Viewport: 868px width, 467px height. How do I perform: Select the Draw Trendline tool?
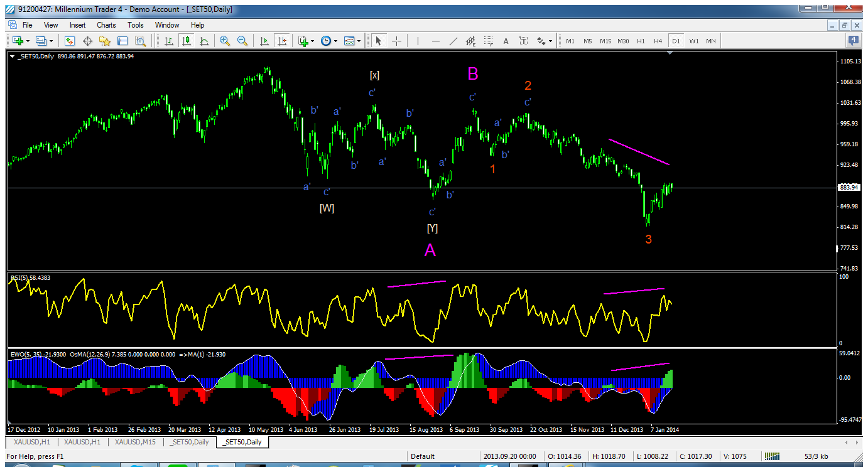coord(453,41)
